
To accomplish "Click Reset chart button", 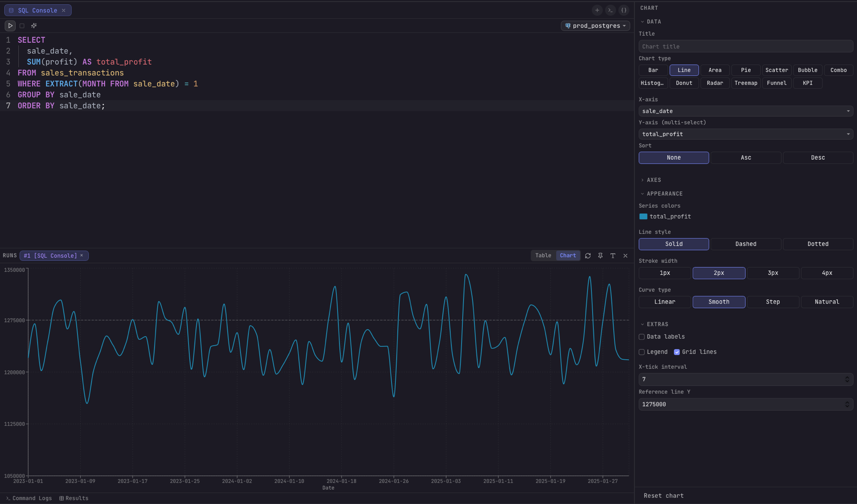I will click(x=663, y=496).
